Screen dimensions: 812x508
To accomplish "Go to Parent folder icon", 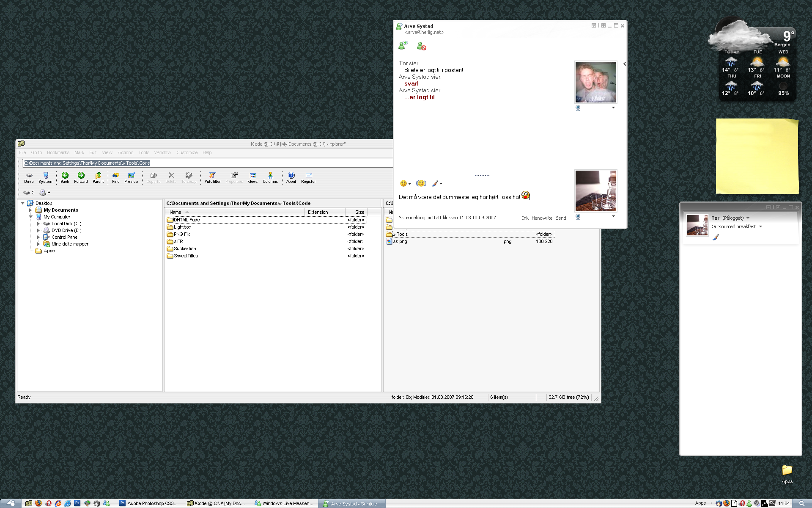I will 98,177.
